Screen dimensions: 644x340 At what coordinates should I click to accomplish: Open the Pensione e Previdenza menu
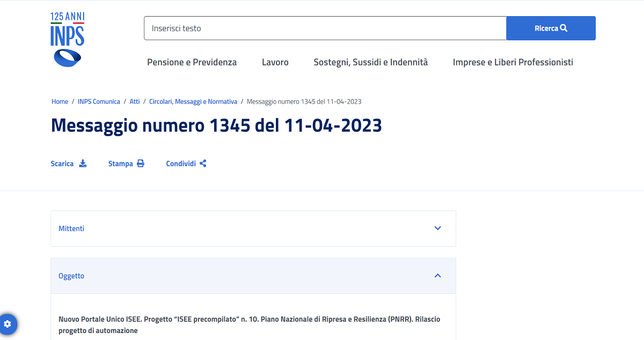[x=192, y=62]
